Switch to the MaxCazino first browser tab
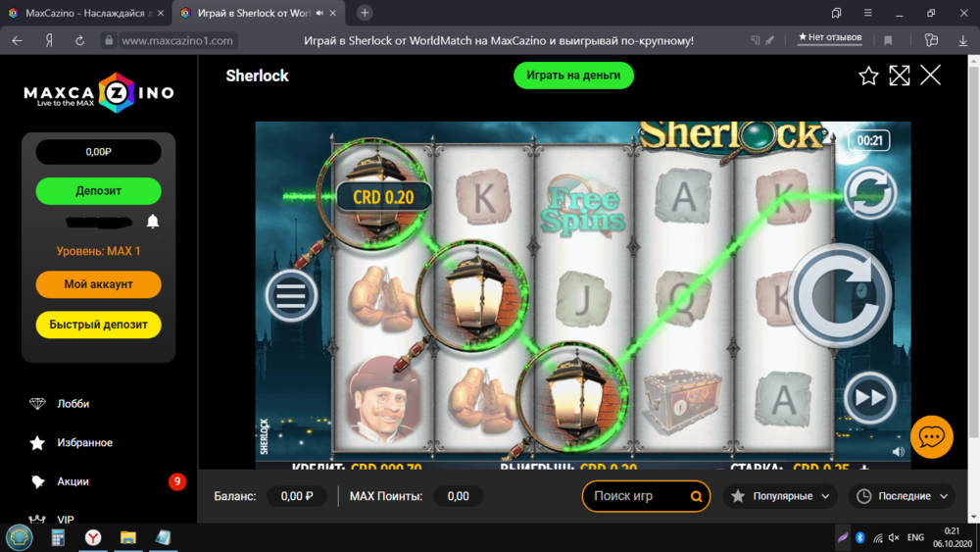 (85, 13)
